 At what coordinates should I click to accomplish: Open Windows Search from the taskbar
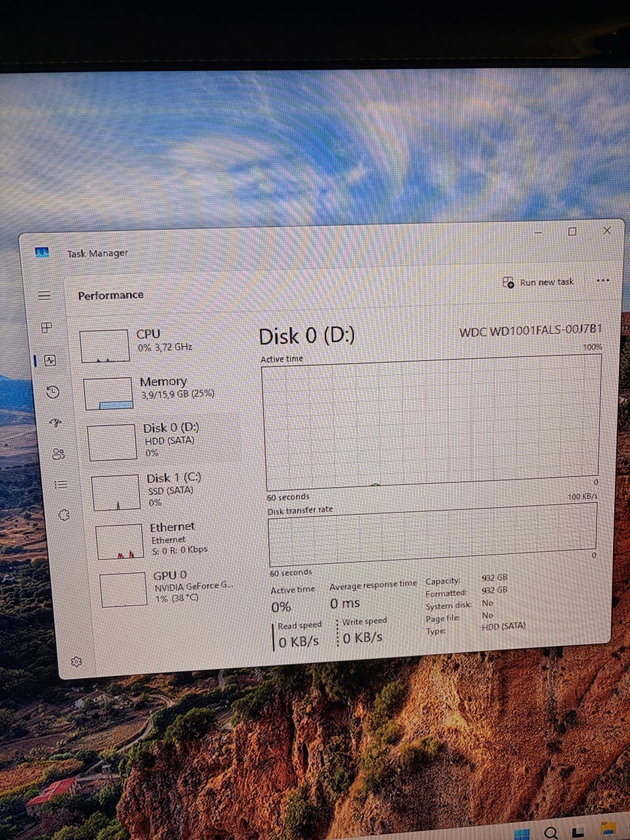[x=551, y=833]
